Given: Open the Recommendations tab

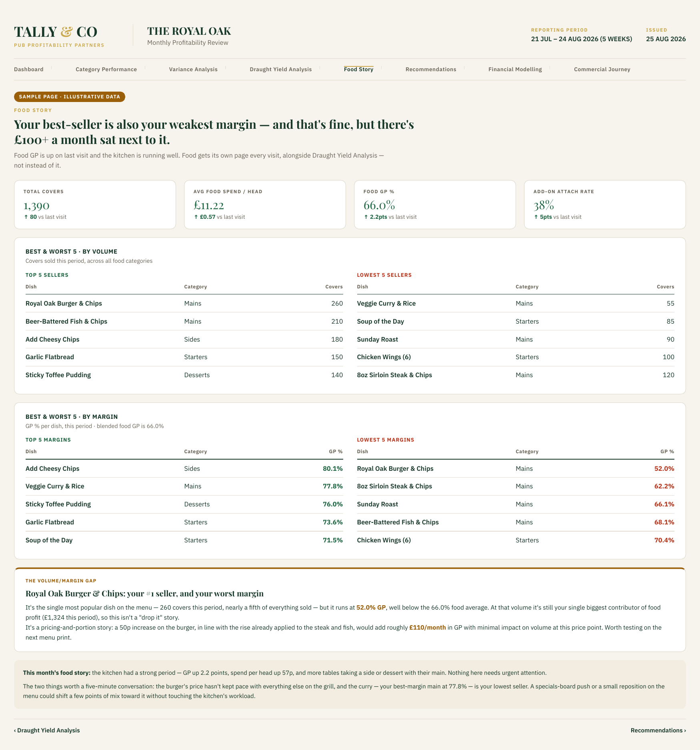Looking at the screenshot, I should pyautogui.click(x=431, y=69).
